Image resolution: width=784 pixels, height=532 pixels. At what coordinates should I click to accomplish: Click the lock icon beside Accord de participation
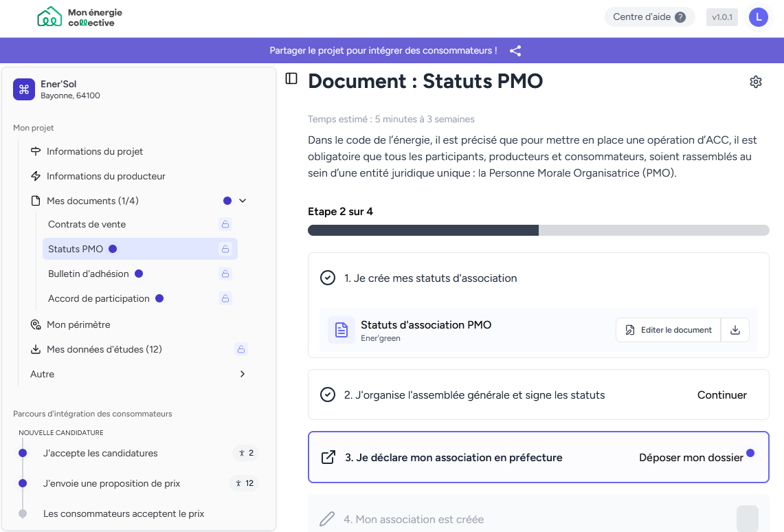click(x=225, y=298)
